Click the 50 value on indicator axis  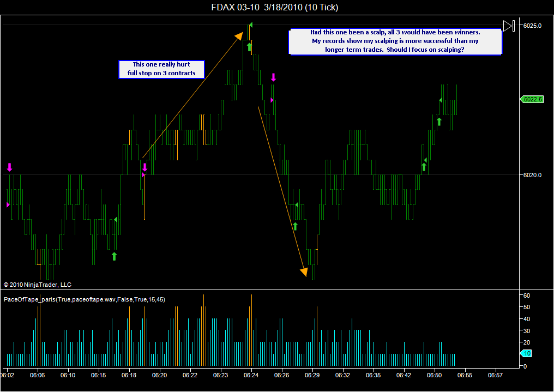tap(526, 307)
